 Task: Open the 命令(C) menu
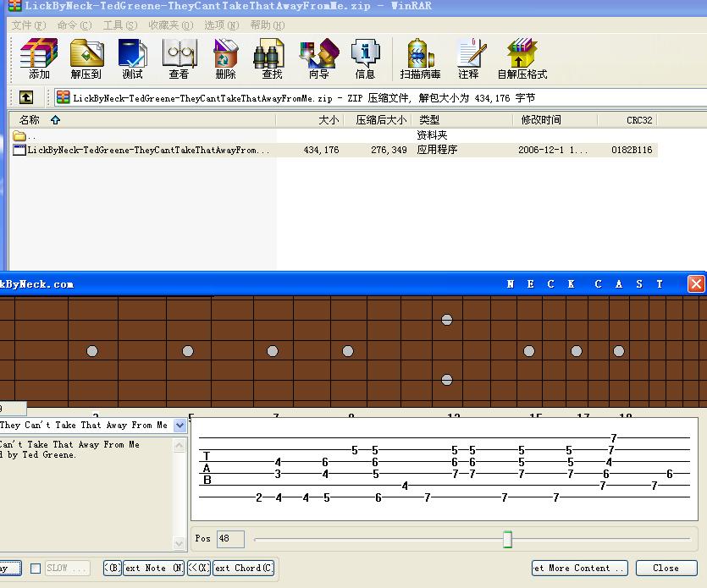point(75,25)
